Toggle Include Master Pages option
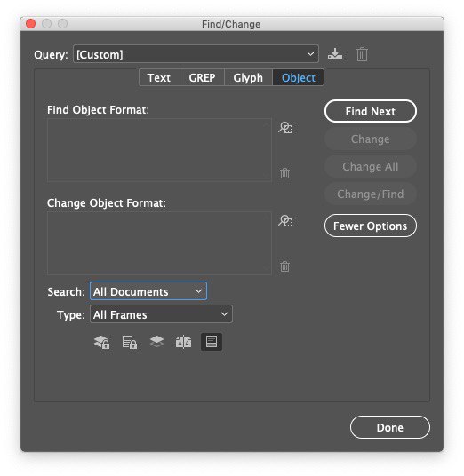 pos(183,342)
